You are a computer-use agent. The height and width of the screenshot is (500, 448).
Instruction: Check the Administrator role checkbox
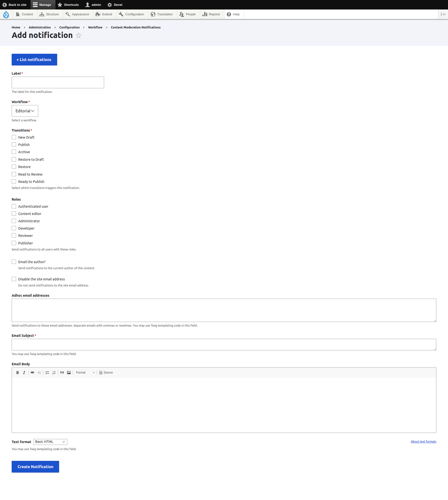pos(14,221)
